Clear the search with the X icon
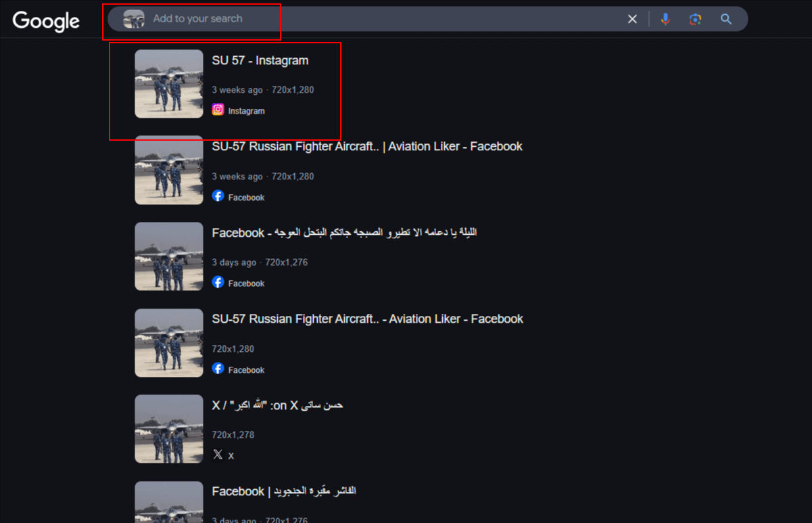The height and width of the screenshot is (523, 812). [632, 19]
